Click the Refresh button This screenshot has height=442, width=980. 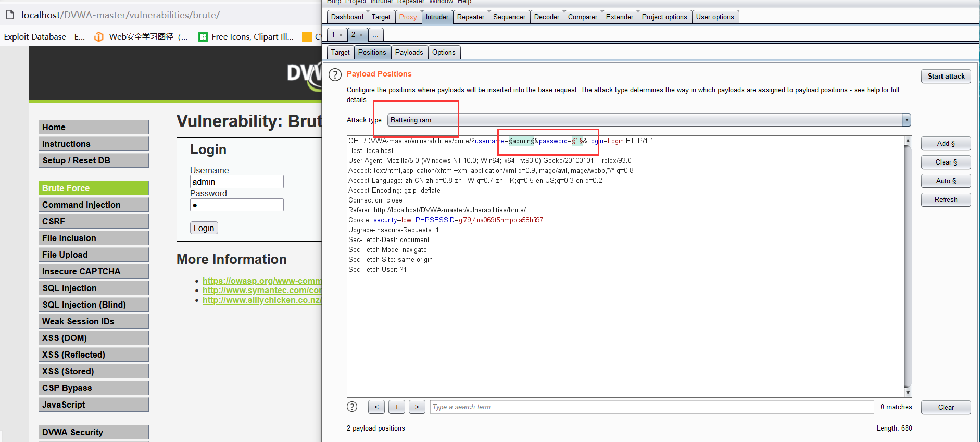(x=946, y=199)
